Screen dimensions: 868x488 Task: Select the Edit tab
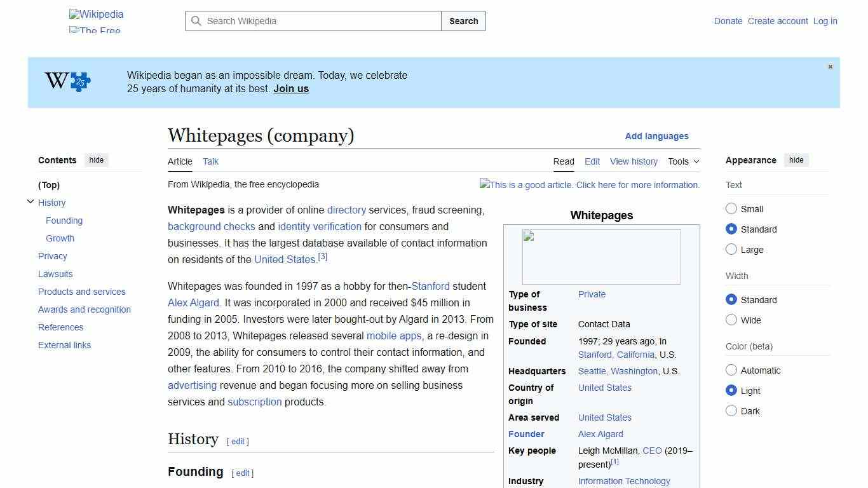[x=592, y=161]
